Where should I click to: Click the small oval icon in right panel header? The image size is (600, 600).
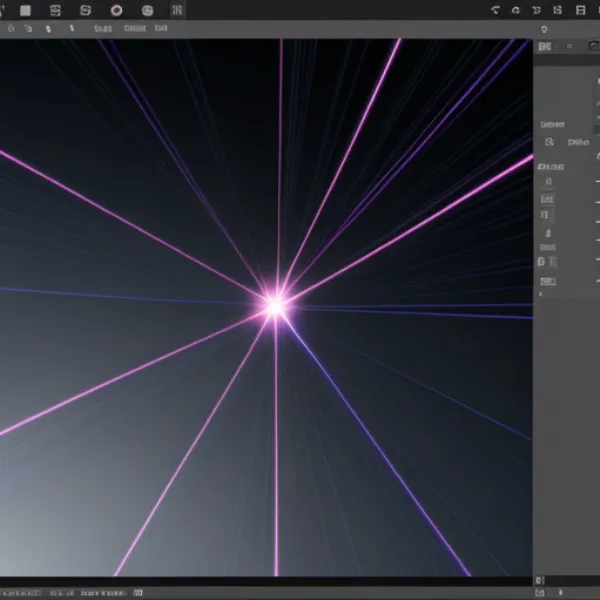569,46
